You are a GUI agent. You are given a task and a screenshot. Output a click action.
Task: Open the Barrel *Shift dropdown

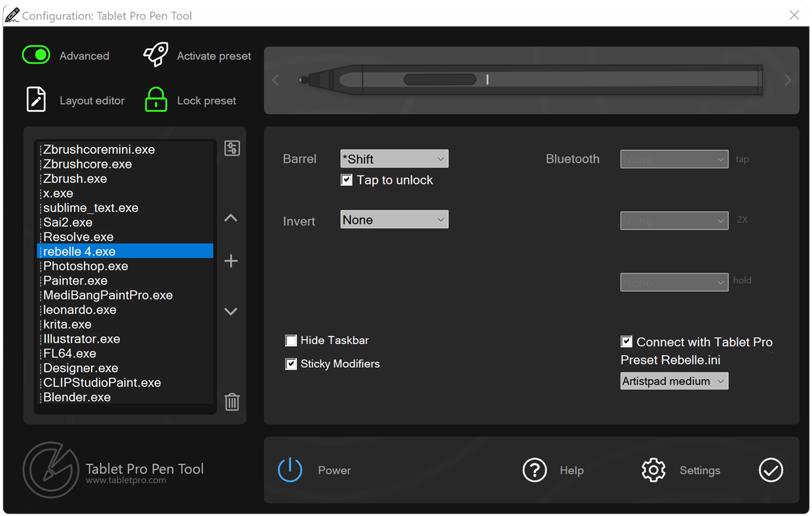tap(394, 158)
